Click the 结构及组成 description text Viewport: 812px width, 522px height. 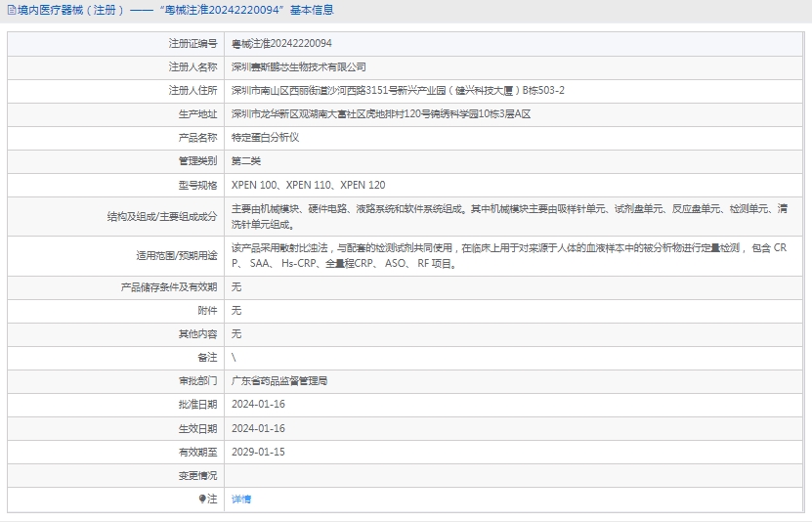[x=508, y=216]
